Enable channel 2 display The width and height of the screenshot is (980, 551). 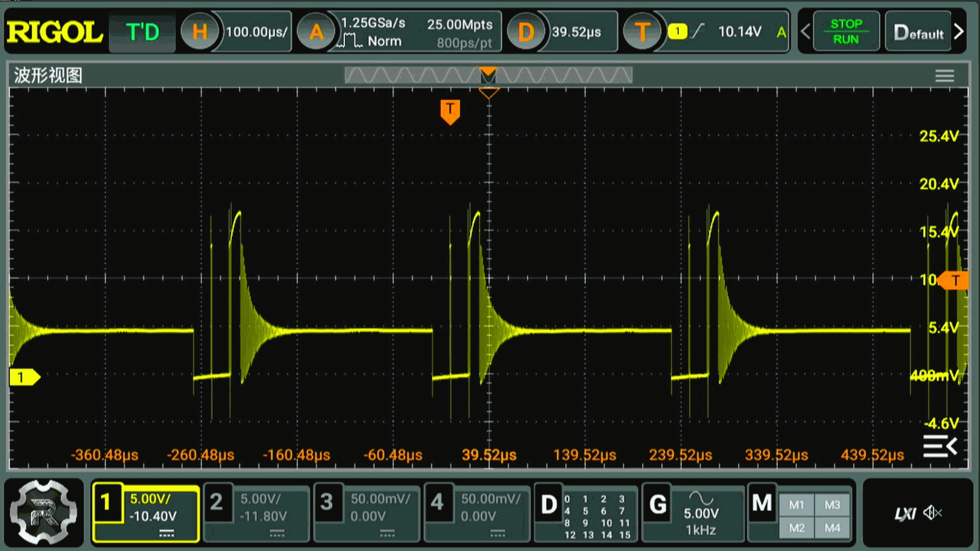216,503
